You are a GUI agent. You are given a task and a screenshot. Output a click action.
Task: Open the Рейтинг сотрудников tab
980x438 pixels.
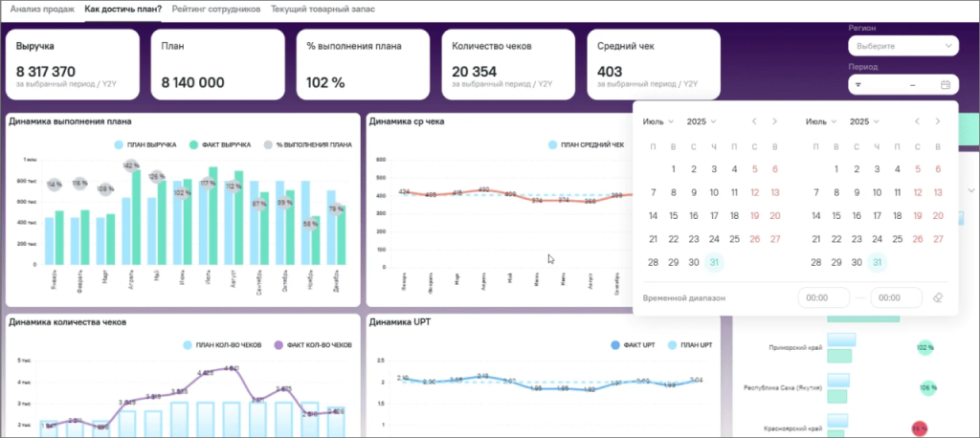point(216,9)
